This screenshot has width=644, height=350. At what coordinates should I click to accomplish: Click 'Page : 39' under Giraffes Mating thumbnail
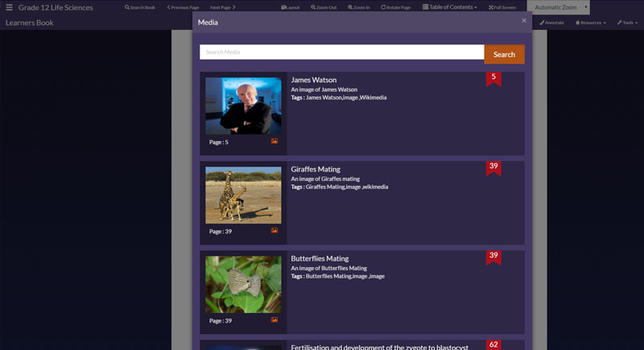point(220,232)
